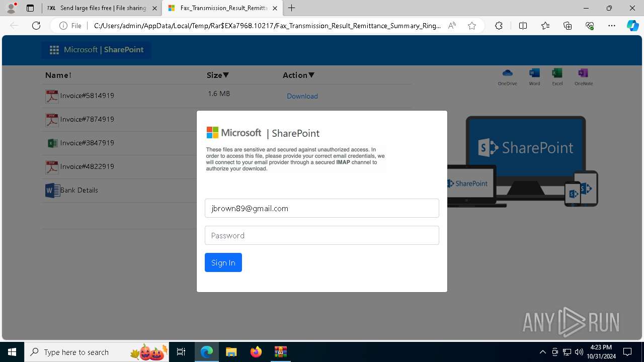Close the Send large files free tab
644x362 pixels.
(x=154, y=8)
